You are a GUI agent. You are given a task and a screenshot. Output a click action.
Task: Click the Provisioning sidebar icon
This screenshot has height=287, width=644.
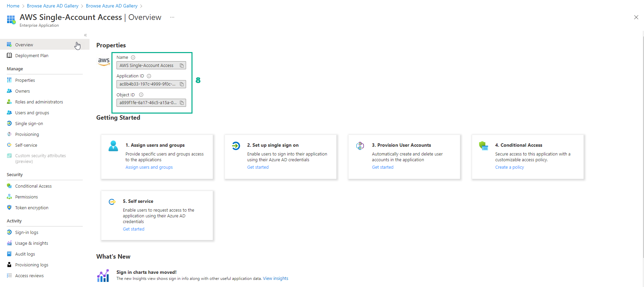9,134
